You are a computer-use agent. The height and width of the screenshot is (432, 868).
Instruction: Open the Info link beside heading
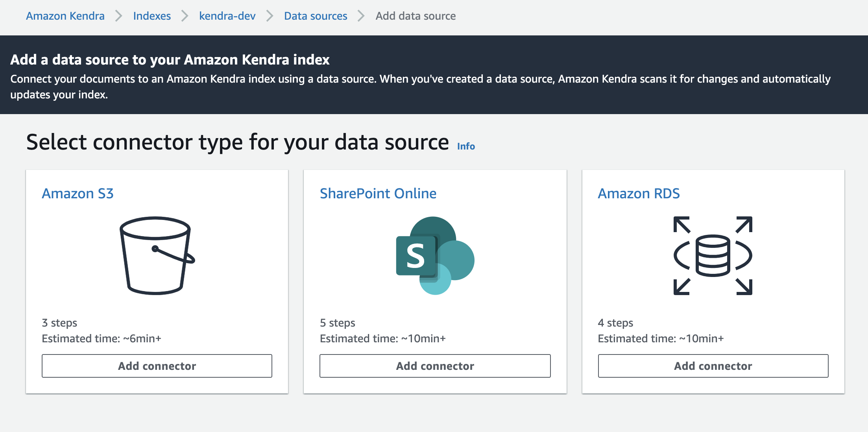(x=466, y=146)
